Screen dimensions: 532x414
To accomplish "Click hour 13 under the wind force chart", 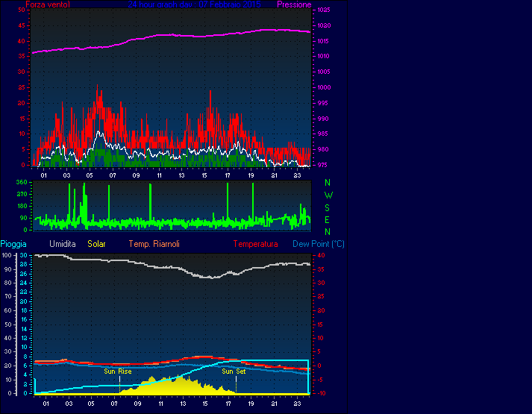I will click(x=182, y=175).
